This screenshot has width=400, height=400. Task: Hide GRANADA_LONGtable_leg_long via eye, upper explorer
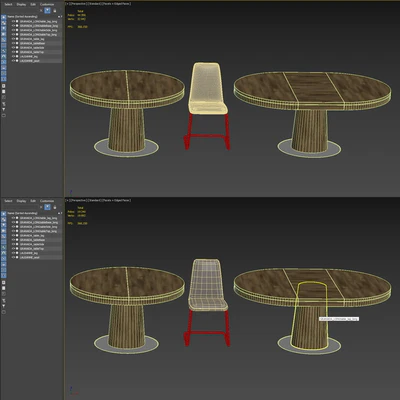13,21
